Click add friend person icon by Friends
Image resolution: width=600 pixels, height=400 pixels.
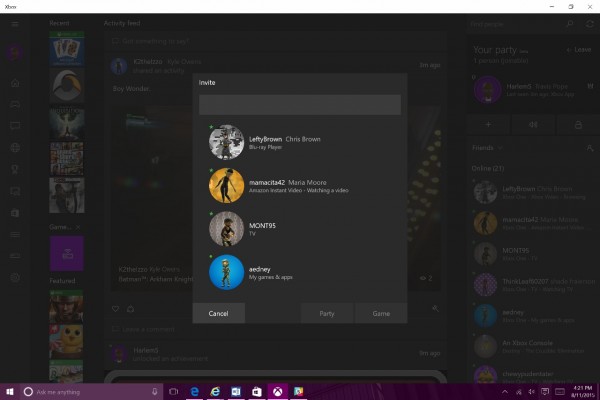(x=590, y=148)
